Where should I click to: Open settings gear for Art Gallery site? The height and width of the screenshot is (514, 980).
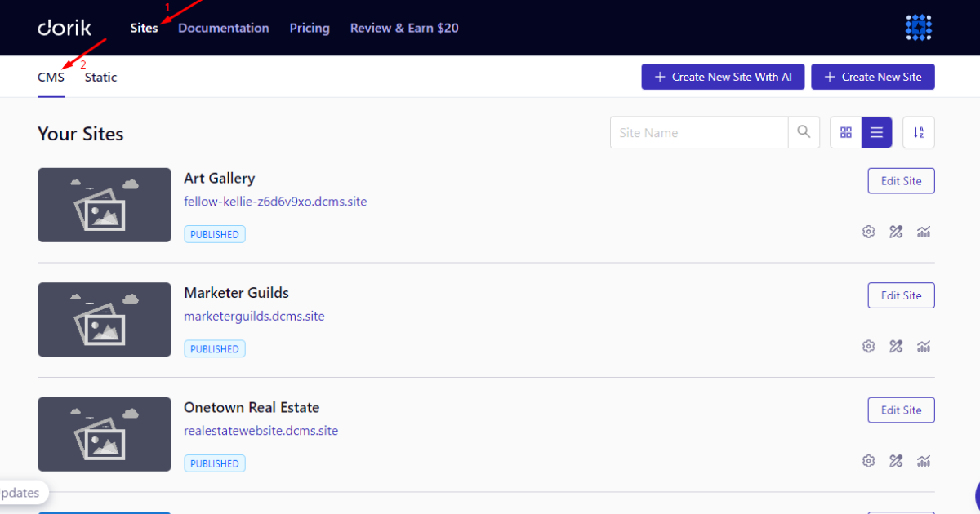(x=868, y=232)
